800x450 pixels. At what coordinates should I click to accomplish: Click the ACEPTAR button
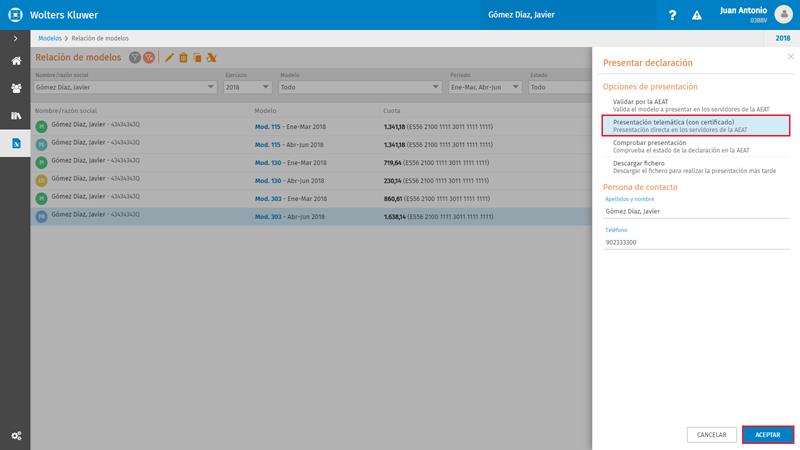[x=768, y=435]
